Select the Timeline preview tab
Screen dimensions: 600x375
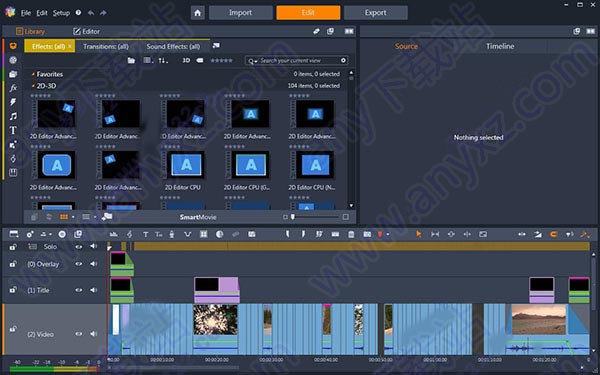pyautogui.click(x=500, y=46)
